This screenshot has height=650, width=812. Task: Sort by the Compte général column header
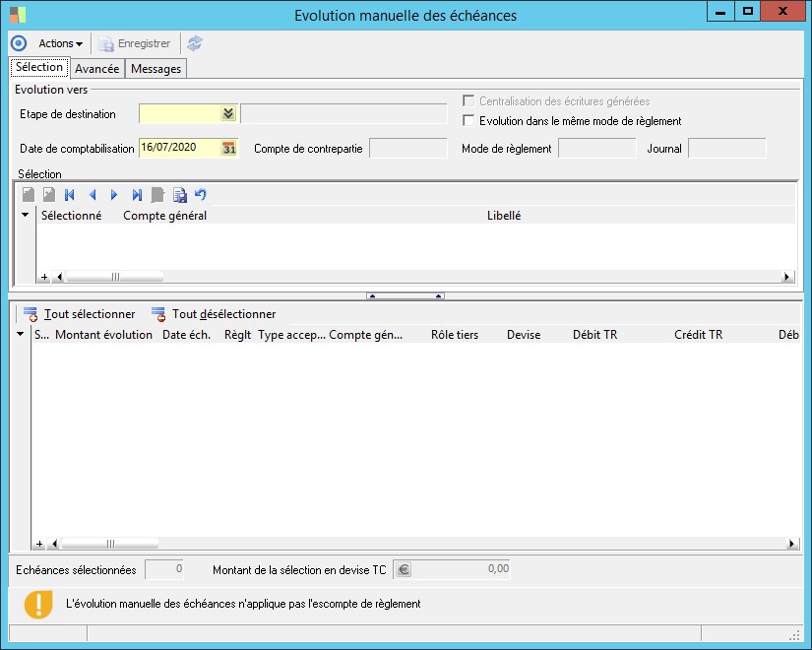click(164, 215)
